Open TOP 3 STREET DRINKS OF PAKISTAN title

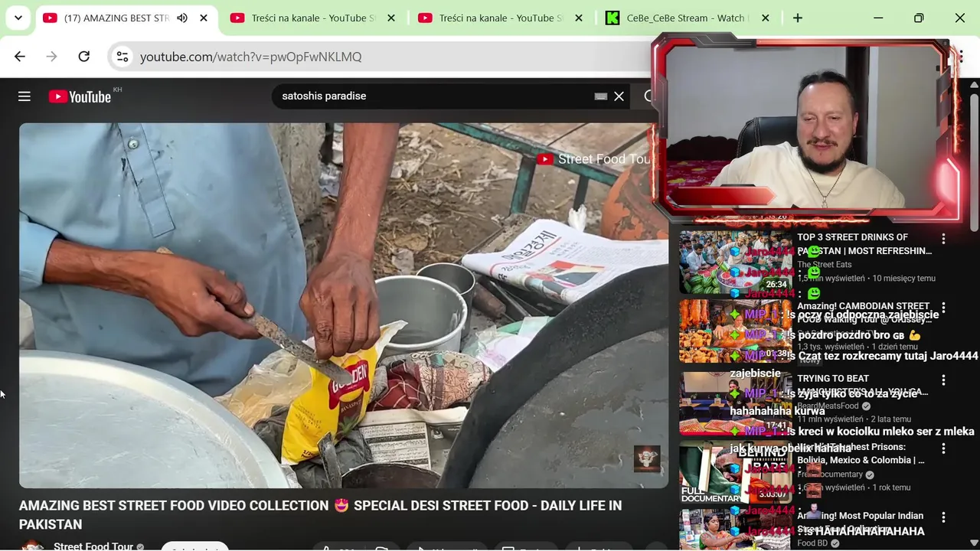tap(865, 244)
